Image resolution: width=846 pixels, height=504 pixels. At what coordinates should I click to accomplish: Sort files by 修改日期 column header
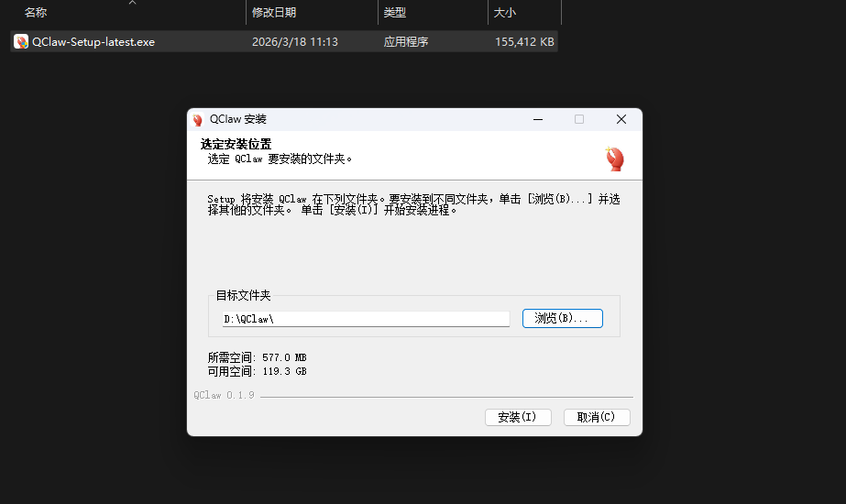pyautogui.click(x=274, y=13)
